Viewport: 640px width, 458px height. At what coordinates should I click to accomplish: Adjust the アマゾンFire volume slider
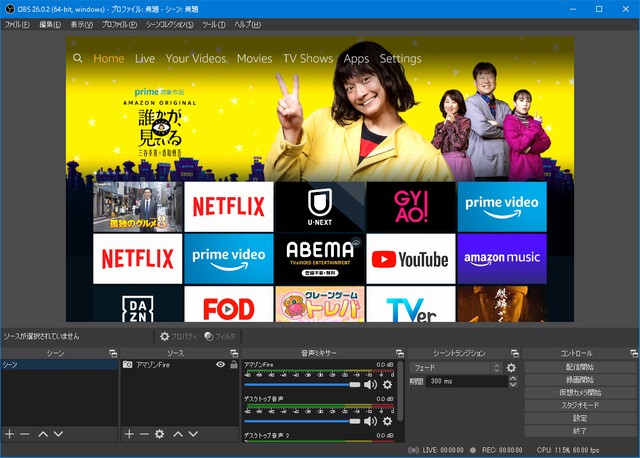click(302, 385)
